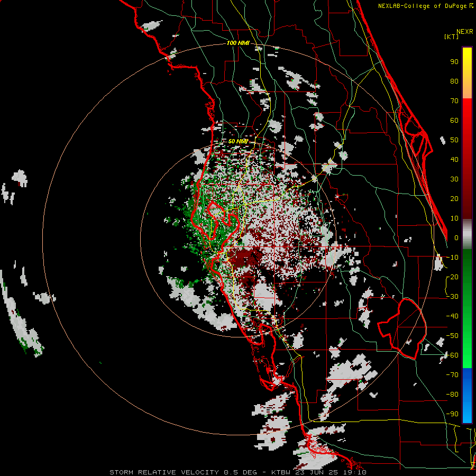This screenshot has width=476, height=476.
Task: Click the -40 knot scale label
Action: [x=452, y=316]
